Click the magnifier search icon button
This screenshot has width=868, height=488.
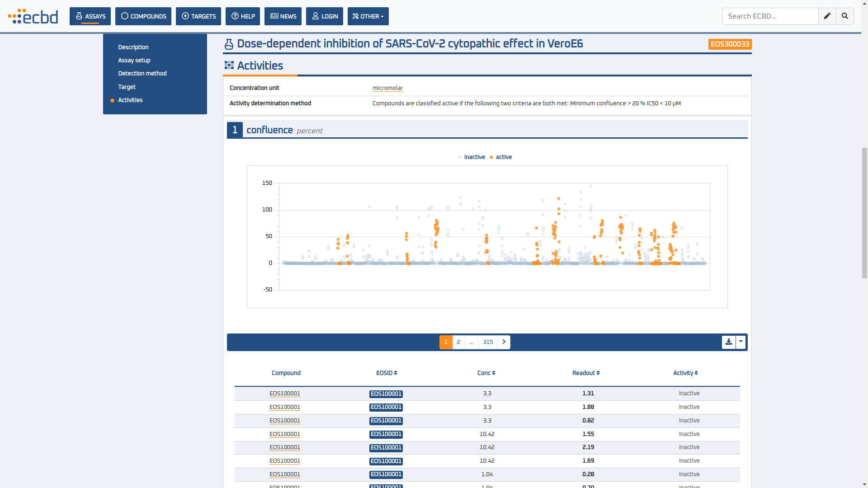pyautogui.click(x=844, y=16)
